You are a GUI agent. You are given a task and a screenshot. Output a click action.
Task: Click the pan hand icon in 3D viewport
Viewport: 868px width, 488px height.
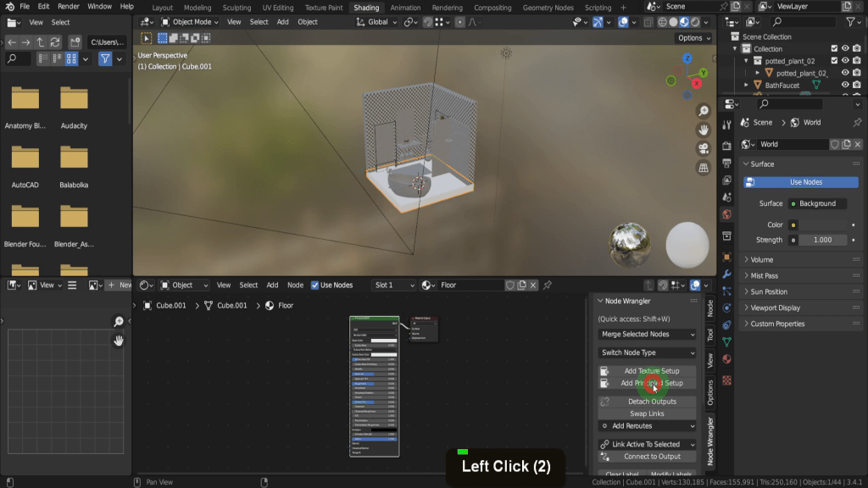704,130
